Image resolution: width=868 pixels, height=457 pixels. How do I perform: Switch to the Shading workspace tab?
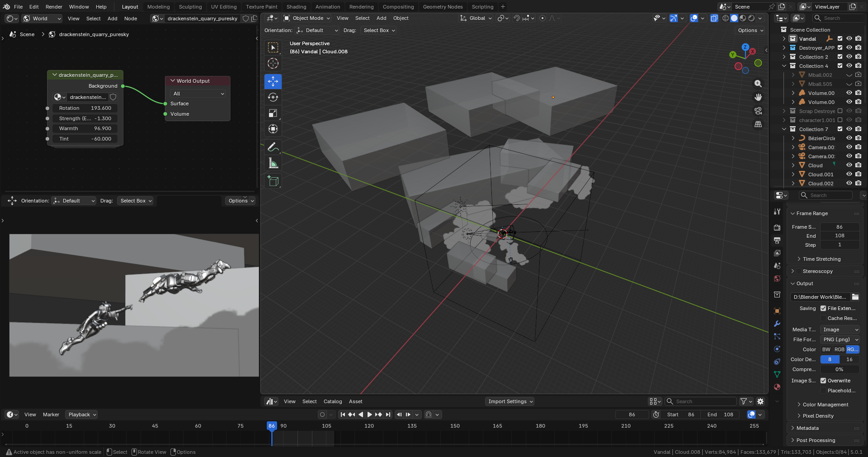tap(296, 7)
